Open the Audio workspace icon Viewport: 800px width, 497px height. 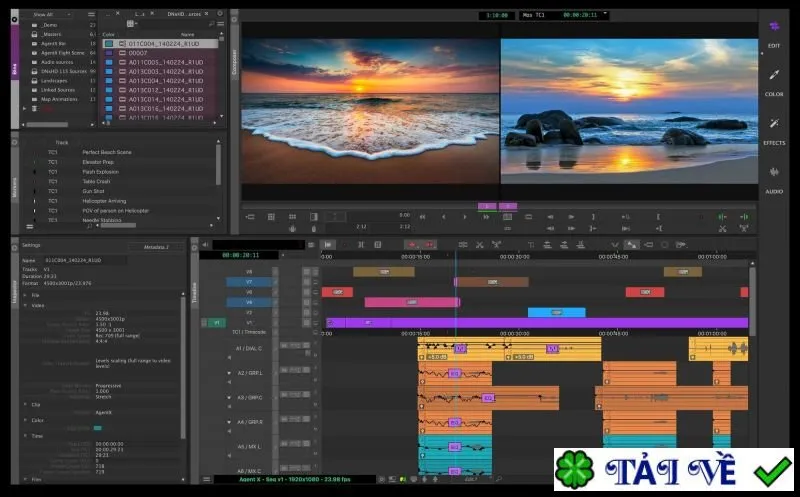[774, 172]
